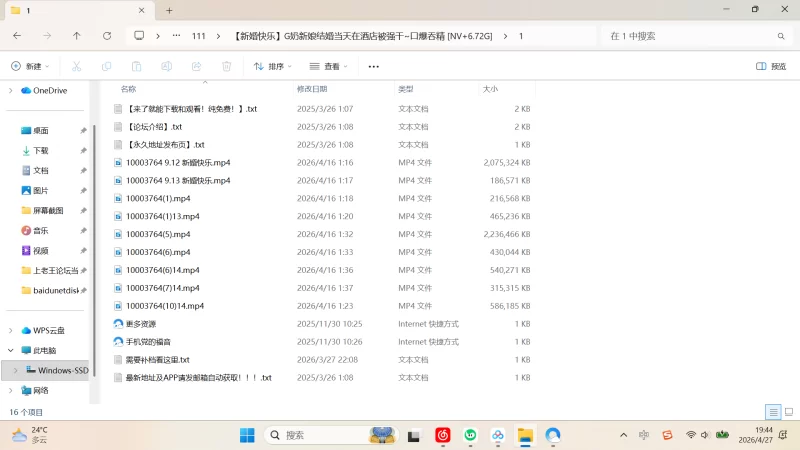The height and width of the screenshot is (450, 800).
Task: Switch to large thumbnails view icon at bottom right
Action: pyautogui.click(x=789, y=412)
